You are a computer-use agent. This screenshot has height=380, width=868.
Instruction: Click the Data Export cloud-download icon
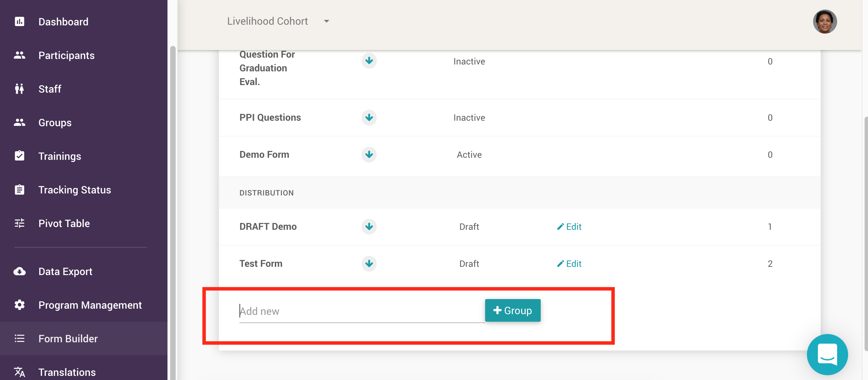[20, 271]
